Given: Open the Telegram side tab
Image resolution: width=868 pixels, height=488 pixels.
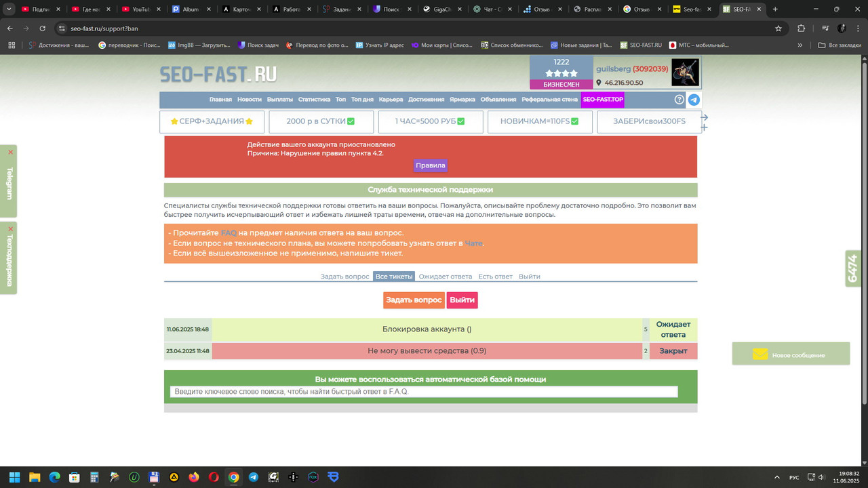Looking at the screenshot, I should click(9, 183).
